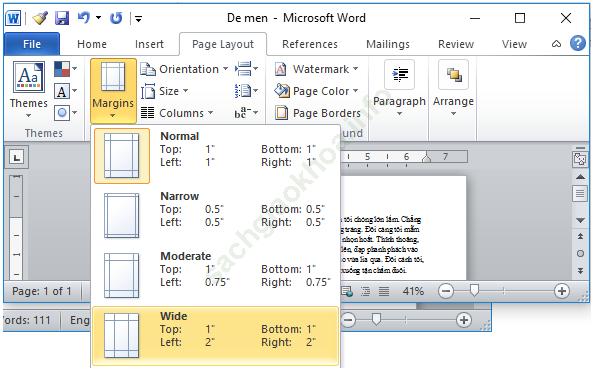
Task: Minimize the ribbon using the caret arrow
Action: tap(556, 44)
